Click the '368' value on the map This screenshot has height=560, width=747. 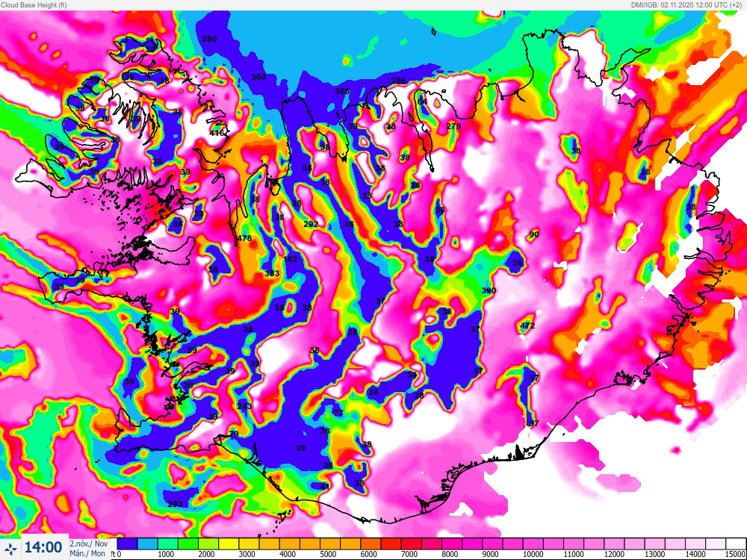258,77
